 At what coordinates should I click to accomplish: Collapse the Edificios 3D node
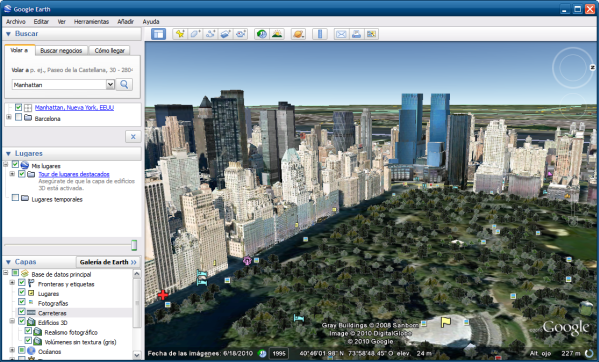(x=12, y=322)
